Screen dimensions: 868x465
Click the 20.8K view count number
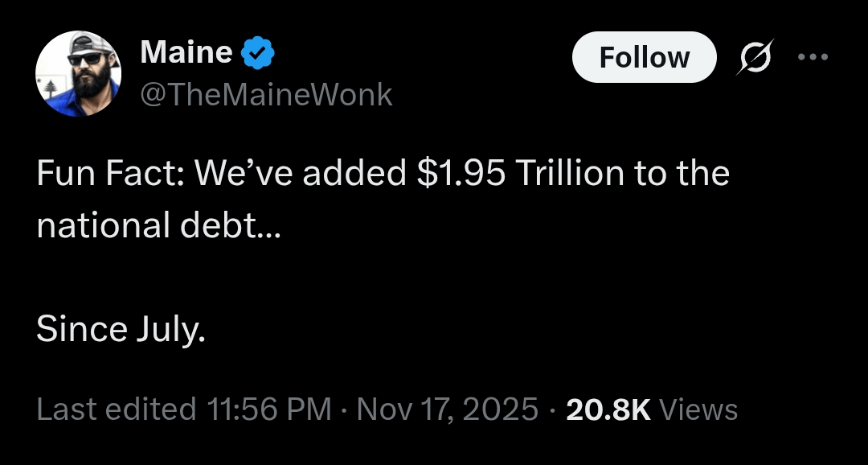(608, 409)
